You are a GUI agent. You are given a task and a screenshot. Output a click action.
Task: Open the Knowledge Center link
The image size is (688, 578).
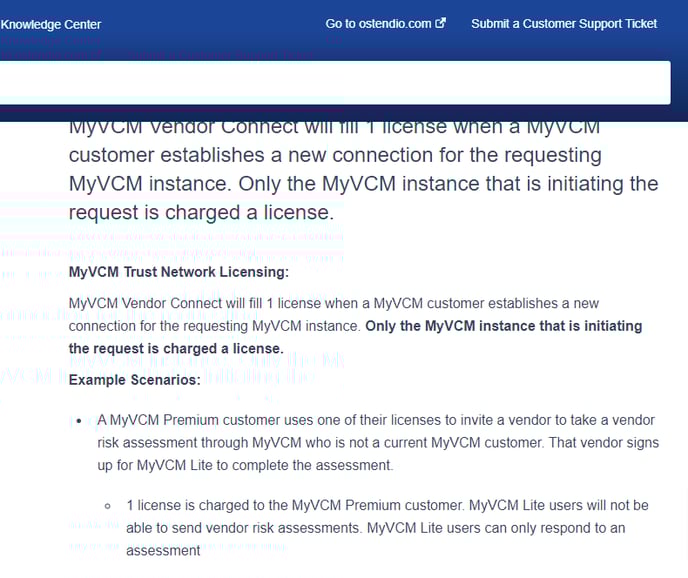(x=50, y=25)
